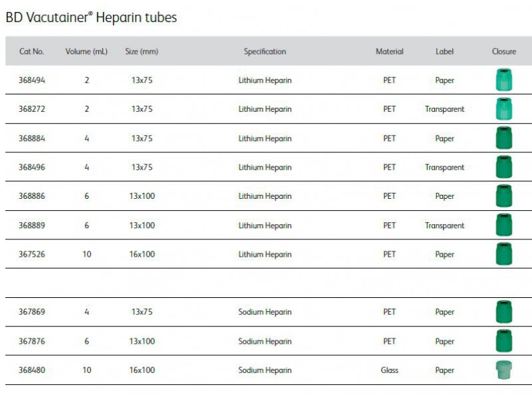This screenshot has width=532, height=399.
Task: Click the green cap icon in row 368884
Action: point(504,138)
